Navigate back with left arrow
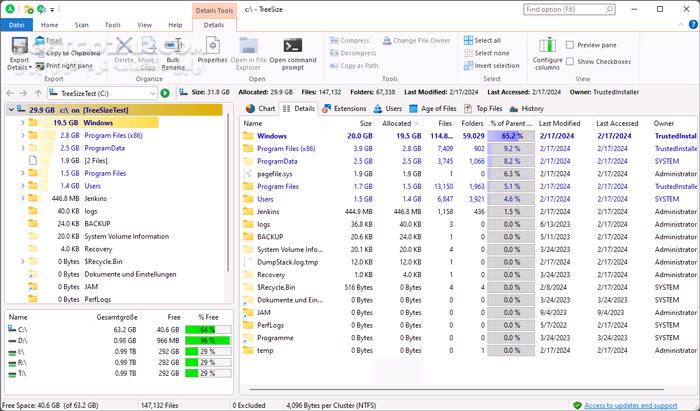 10,93
